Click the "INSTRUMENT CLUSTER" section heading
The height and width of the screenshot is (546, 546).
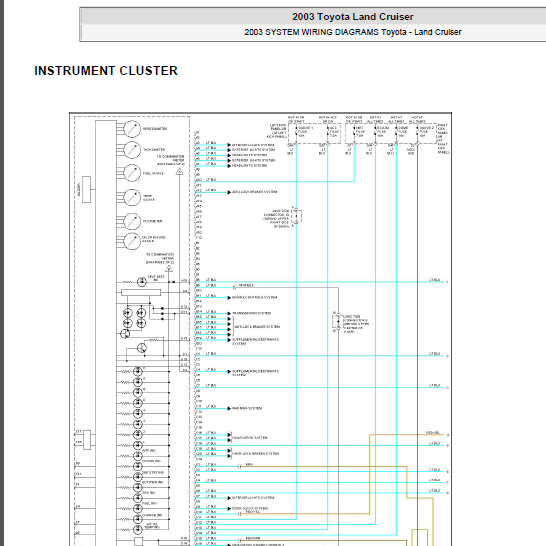[106, 71]
